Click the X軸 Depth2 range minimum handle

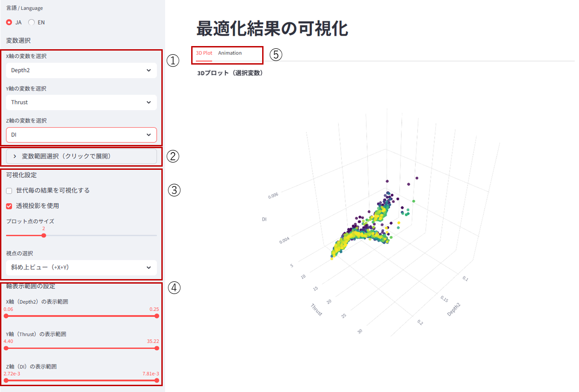click(6, 316)
